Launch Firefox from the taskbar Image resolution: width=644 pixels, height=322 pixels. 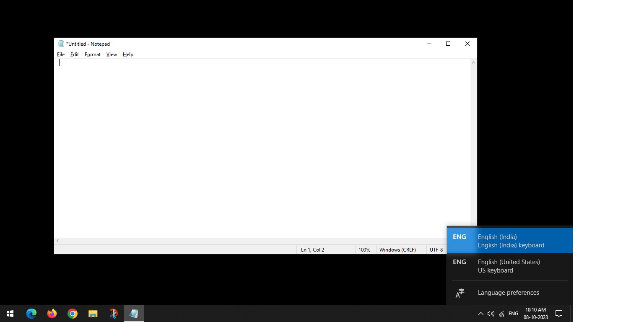tap(52, 313)
